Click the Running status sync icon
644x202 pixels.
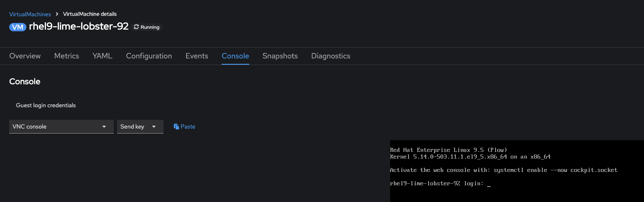(x=136, y=27)
